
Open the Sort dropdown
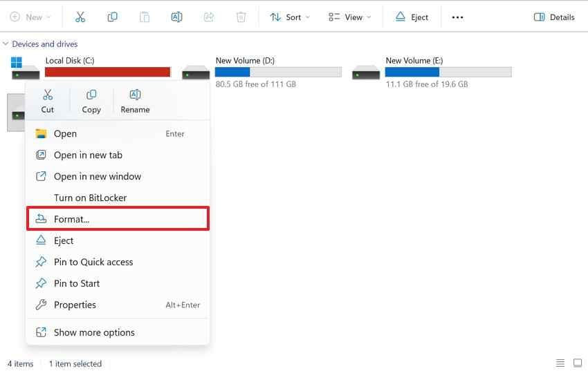(290, 17)
